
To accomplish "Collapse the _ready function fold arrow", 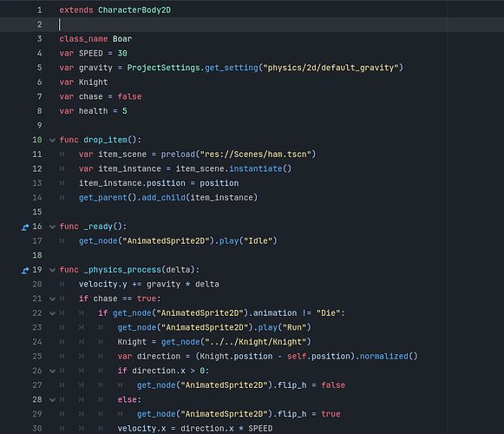I will [52, 227].
